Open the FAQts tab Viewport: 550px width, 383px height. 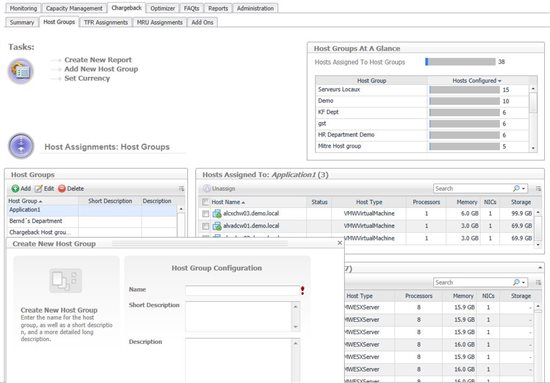tap(192, 8)
